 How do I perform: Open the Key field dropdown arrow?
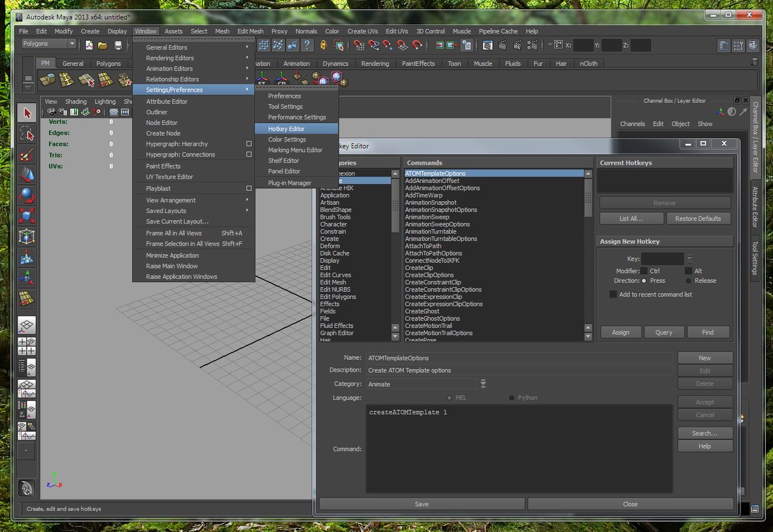pyautogui.click(x=689, y=258)
